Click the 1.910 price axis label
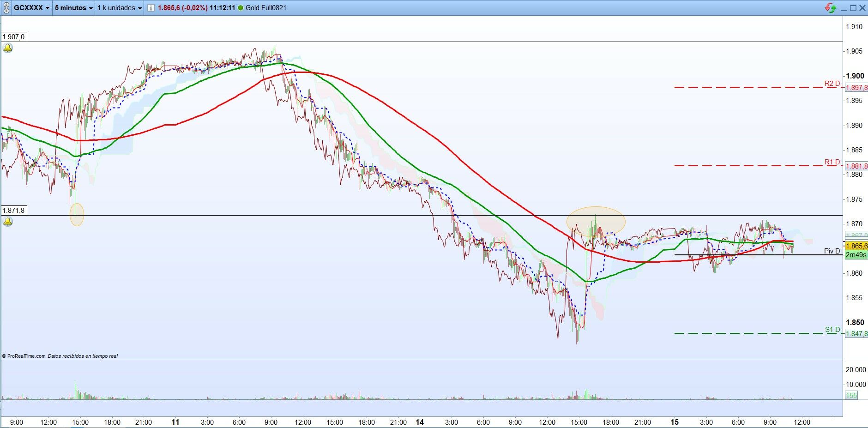The image size is (868, 428). (854, 27)
